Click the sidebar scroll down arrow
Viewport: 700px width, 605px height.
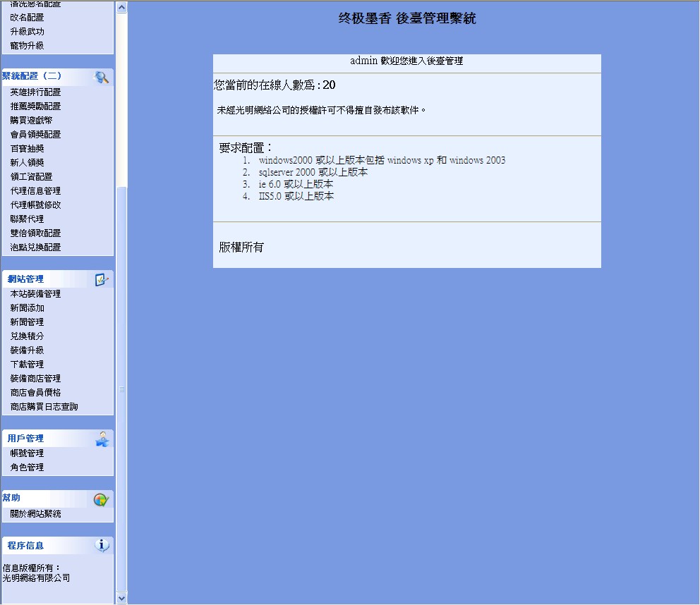121,598
